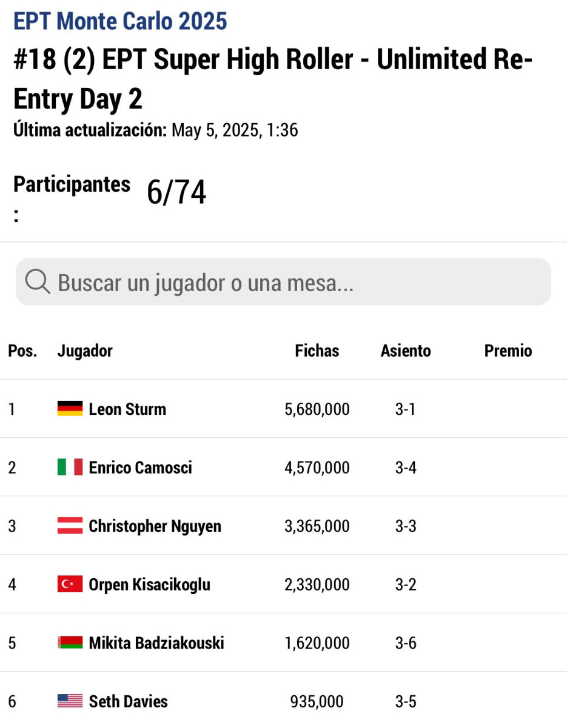Open Enrico Camosci's player name
The height and width of the screenshot is (728, 567).
141,467
